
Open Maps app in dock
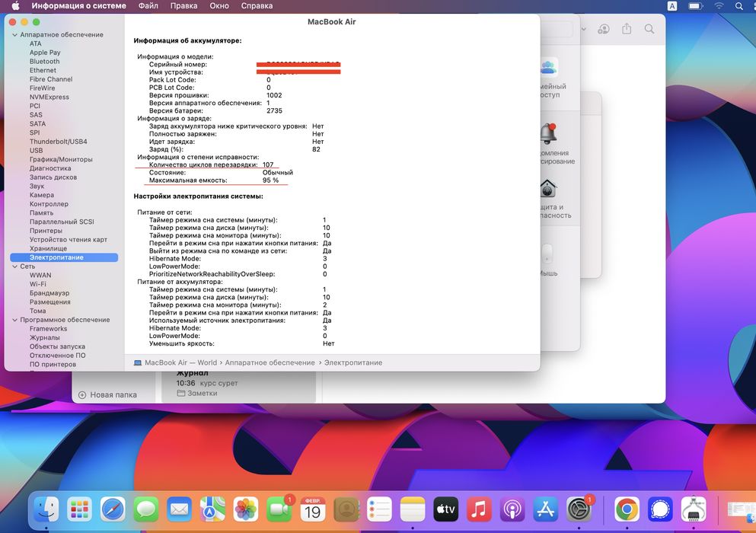[212, 509]
